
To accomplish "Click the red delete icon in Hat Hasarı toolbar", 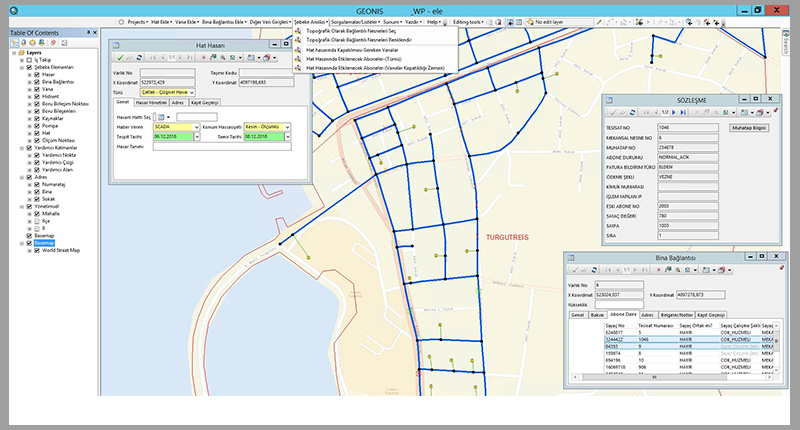I will coord(204,58).
